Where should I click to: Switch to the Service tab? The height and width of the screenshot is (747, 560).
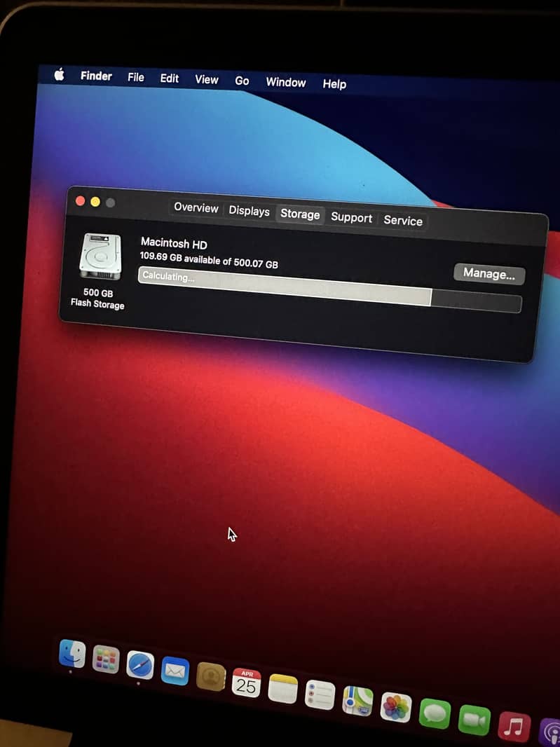(403, 221)
